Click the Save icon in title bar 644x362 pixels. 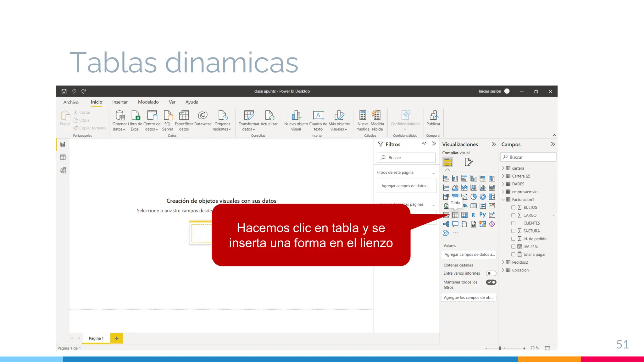(x=64, y=91)
